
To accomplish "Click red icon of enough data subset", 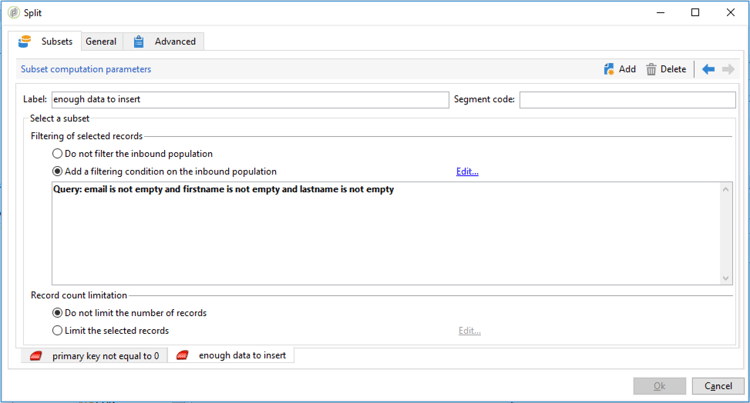I will click(182, 355).
